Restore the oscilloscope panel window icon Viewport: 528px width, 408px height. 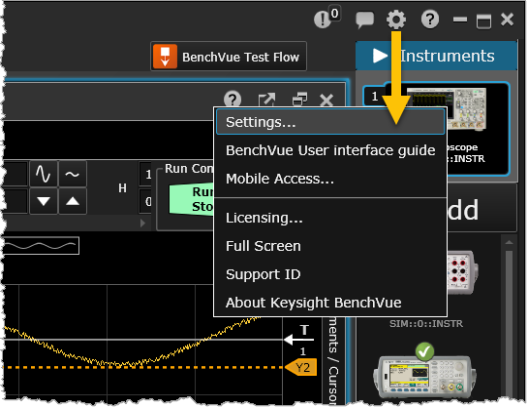click(299, 100)
